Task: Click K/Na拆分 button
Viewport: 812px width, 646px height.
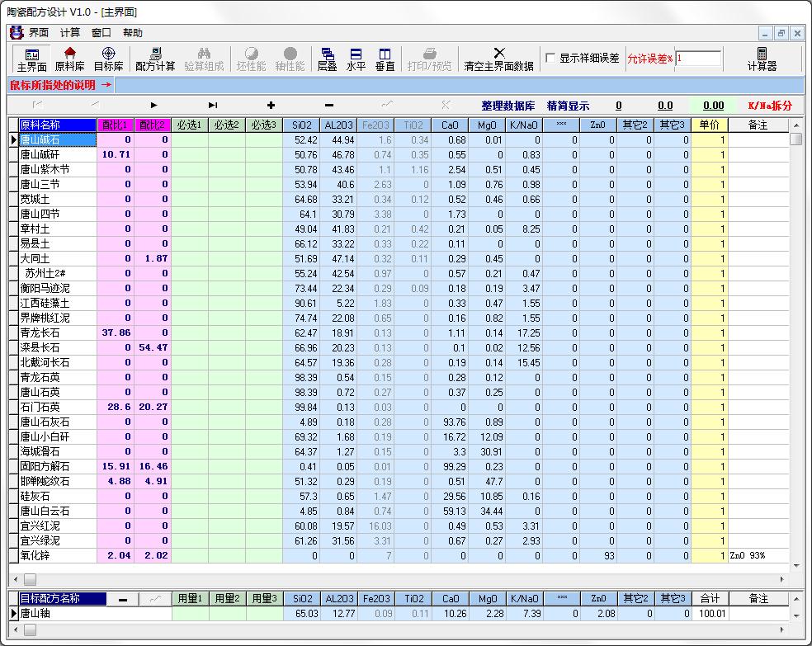Action: [770, 106]
